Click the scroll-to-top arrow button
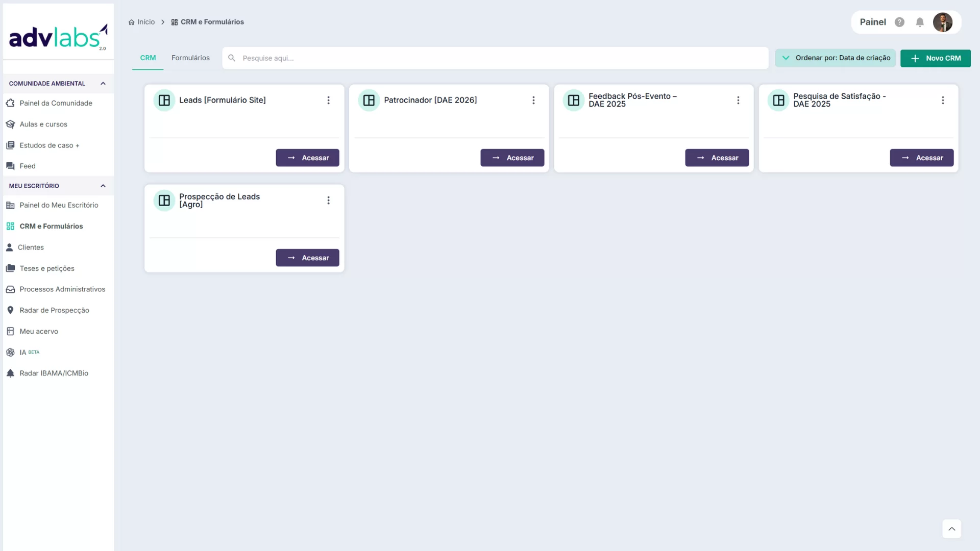This screenshot has width=980, height=551. (951, 529)
